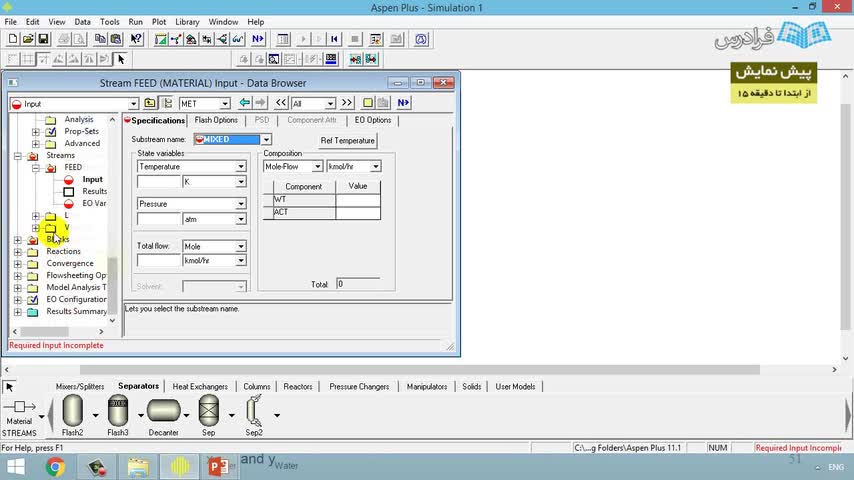Click the Open file icon
This screenshot has width=854, height=480.
[28, 39]
